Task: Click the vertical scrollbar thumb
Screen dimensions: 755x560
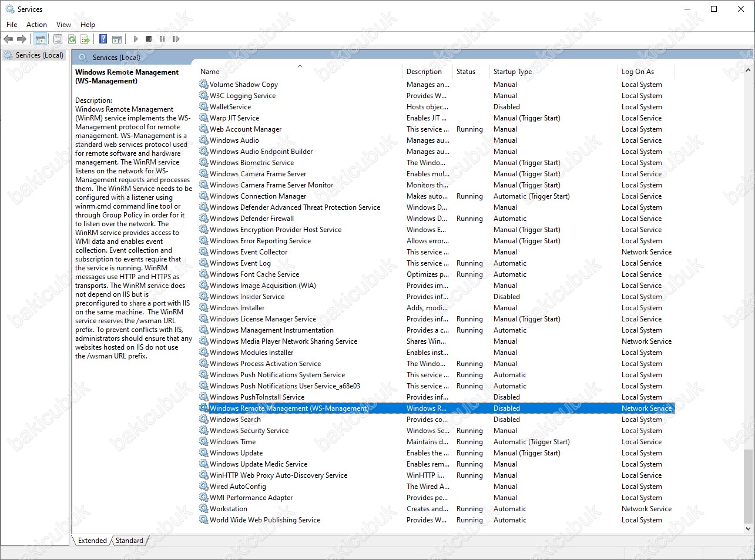Action: [x=747, y=486]
